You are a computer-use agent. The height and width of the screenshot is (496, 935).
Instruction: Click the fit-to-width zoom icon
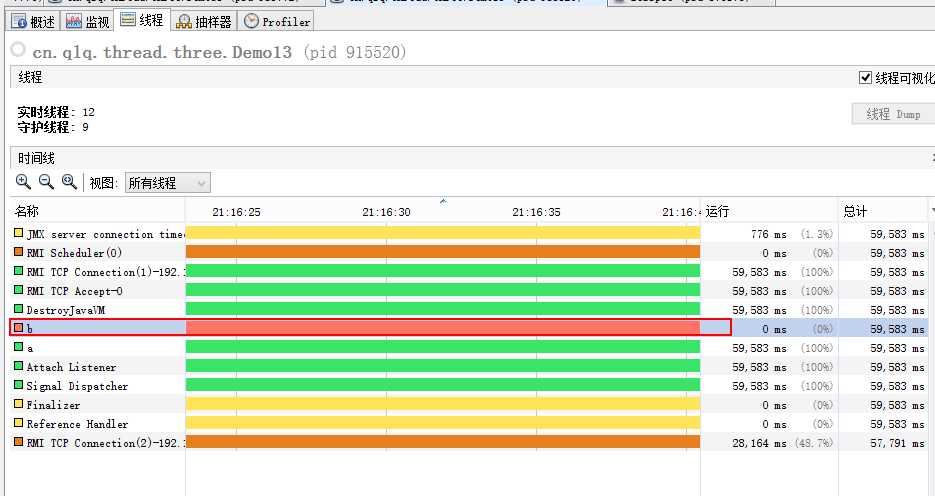tap(69, 182)
